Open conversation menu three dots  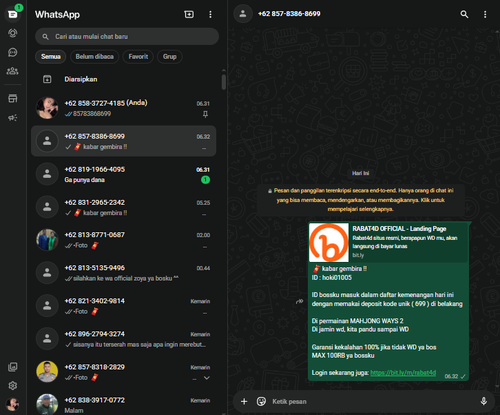[485, 14]
